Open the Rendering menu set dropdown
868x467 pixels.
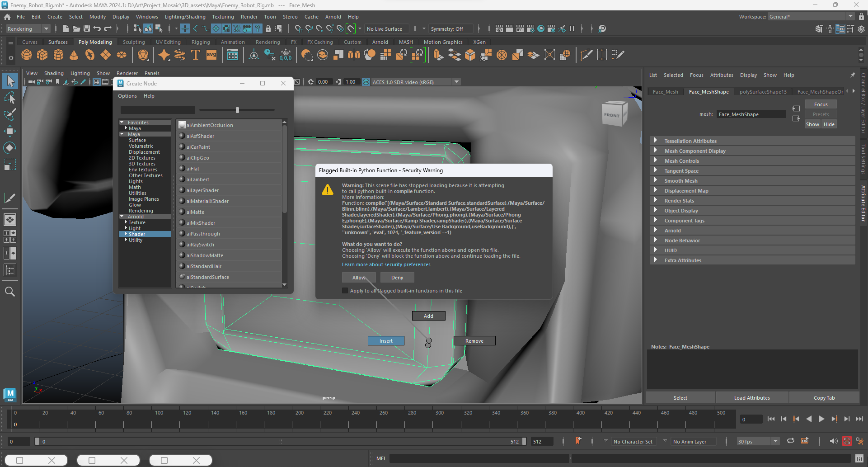click(x=28, y=29)
